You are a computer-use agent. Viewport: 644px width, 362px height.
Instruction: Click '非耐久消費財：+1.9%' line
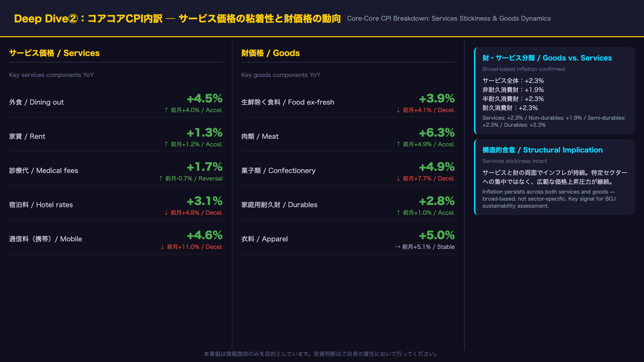(513, 90)
